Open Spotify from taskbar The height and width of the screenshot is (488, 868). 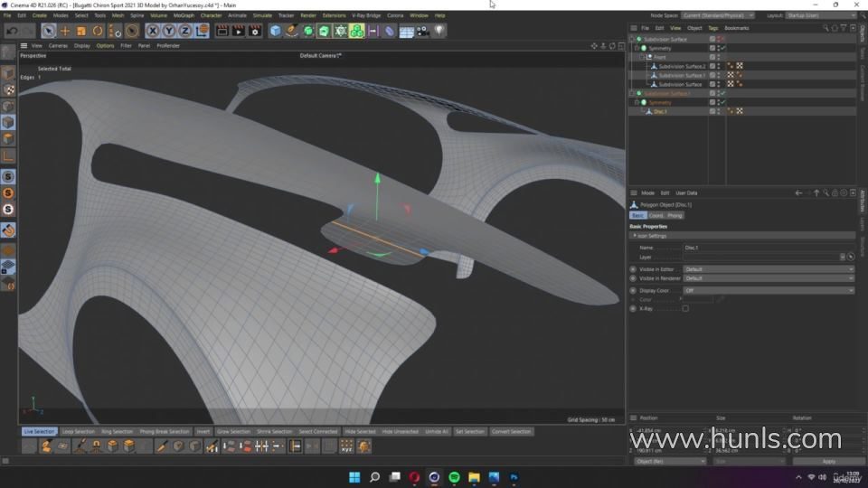(454, 477)
